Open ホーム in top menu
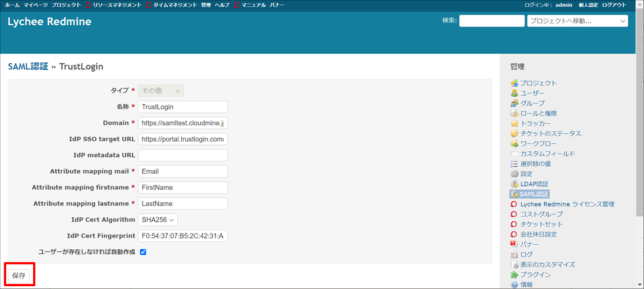This screenshot has width=644, height=289. [12, 6]
